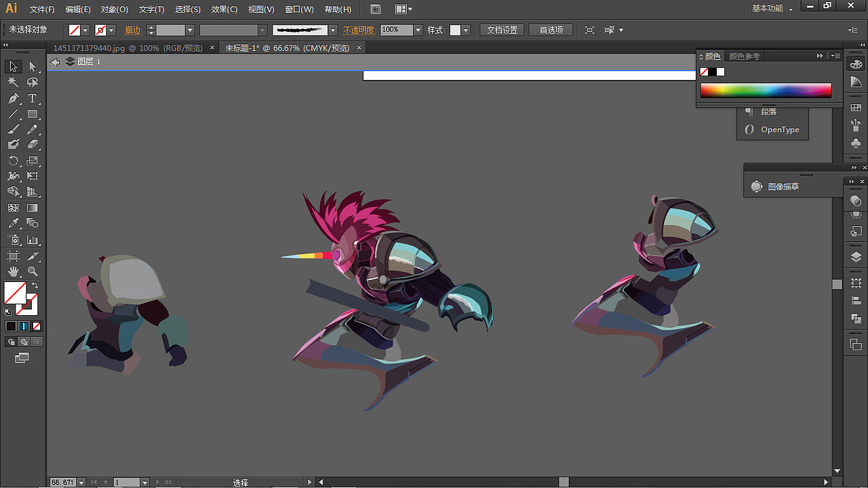Open the brush definition dropdown

(x=333, y=30)
